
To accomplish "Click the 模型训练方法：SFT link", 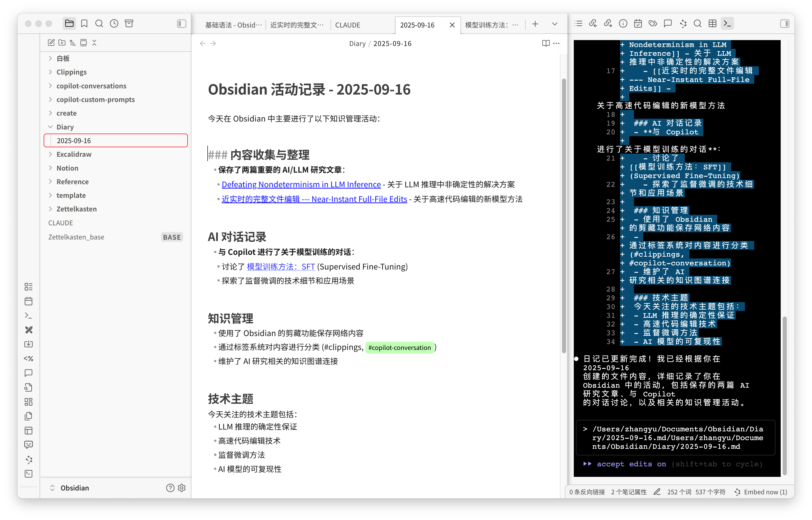I will point(281,266).
